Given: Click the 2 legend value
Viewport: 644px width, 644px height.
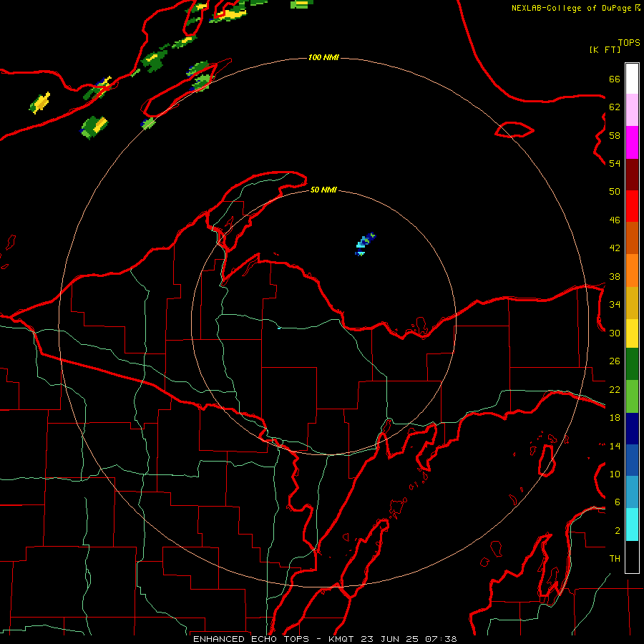Looking at the screenshot, I should pos(618,531).
